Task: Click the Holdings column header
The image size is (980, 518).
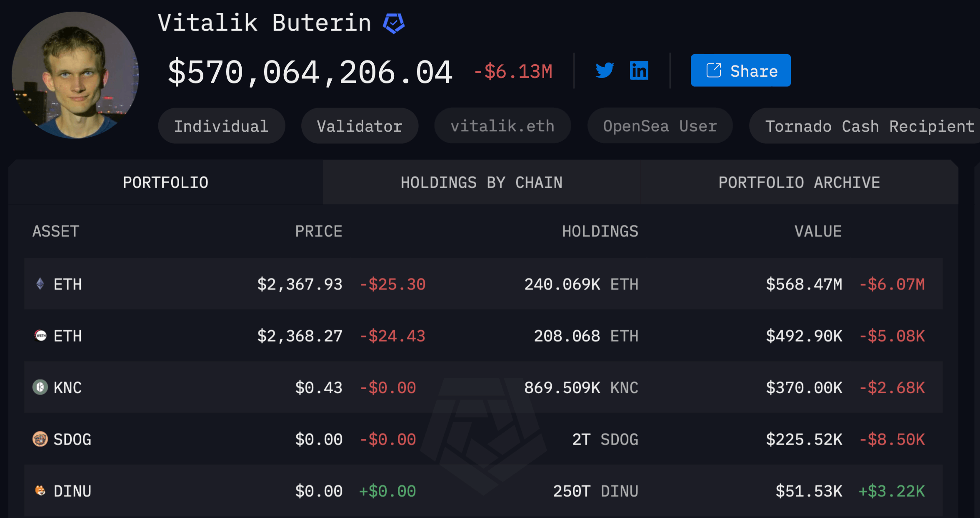Action: [600, 231]
